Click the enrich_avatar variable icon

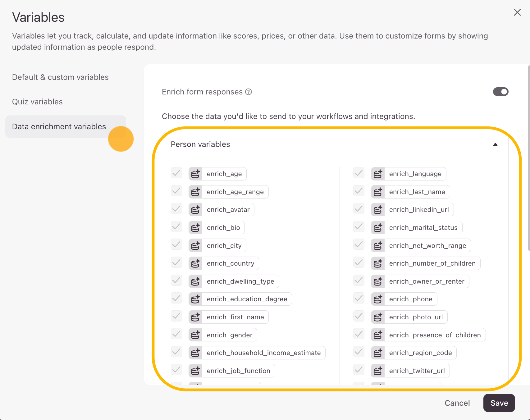pyautogui.click(x=195, y=210)
